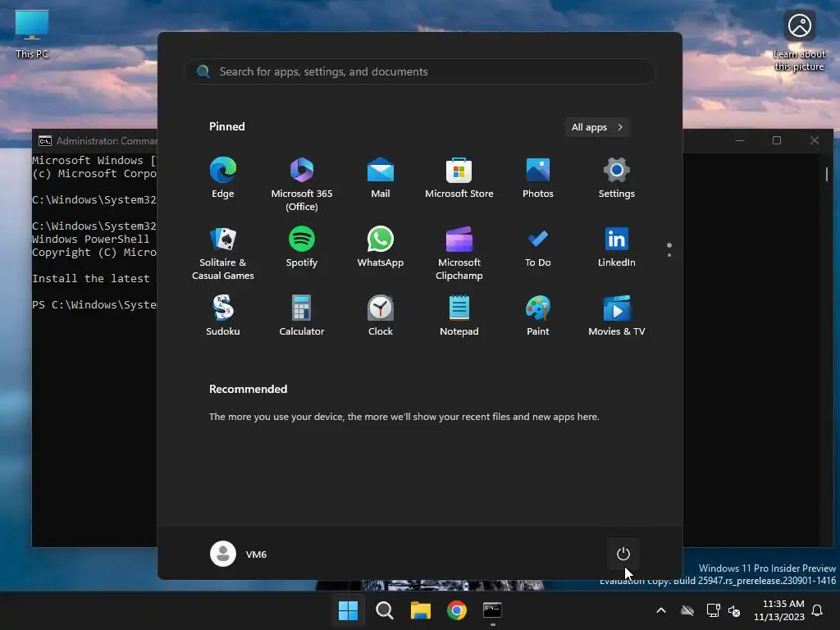Open the Mail app
This screenshot has height=630, width=840.
tap(381, 178)
